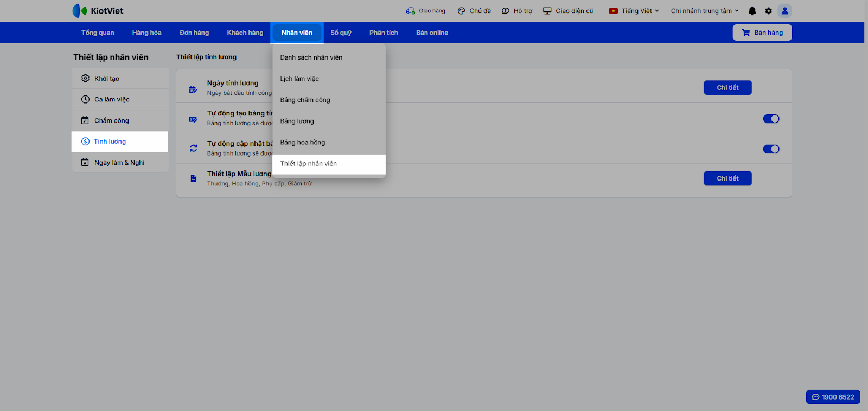
Task: Click the Ca làm việc clock icon
Action: (85, 99)
